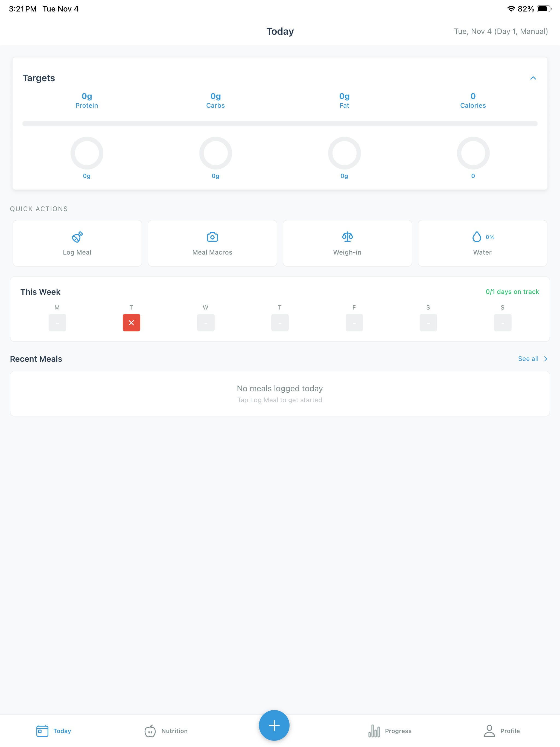Tap the This Week heading
The image size is (560, 747).
40,292
